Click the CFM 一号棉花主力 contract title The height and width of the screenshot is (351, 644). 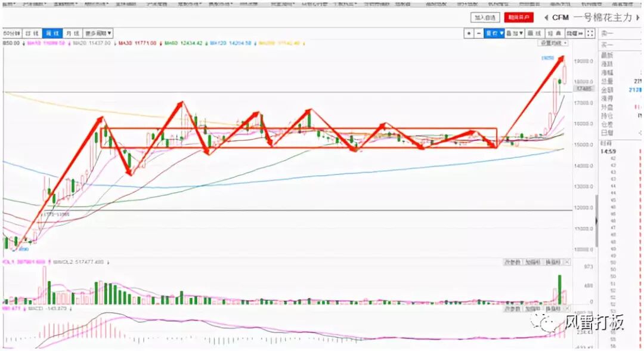[x=592, y=18]
